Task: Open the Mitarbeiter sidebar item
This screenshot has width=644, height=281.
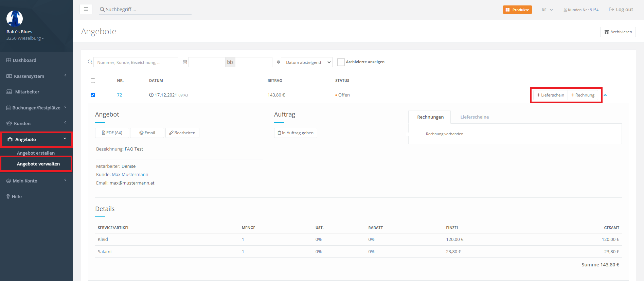Action: (36, 92)
